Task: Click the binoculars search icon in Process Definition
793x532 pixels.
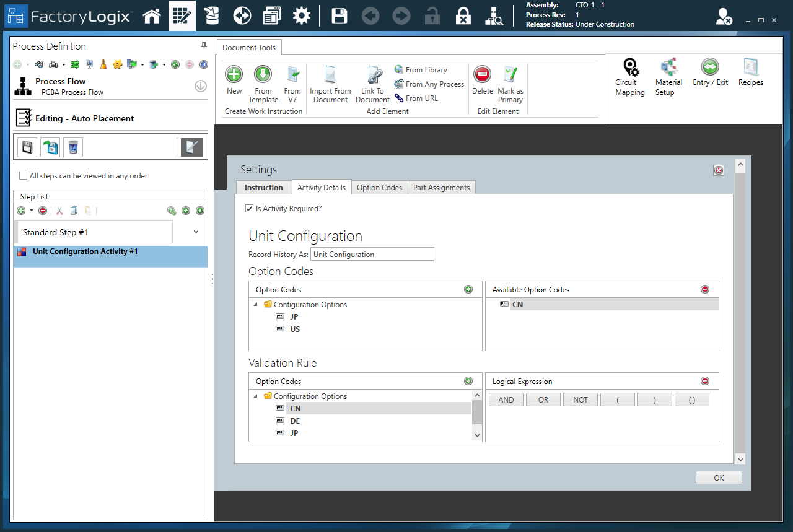Action: [x=38, y=64]
